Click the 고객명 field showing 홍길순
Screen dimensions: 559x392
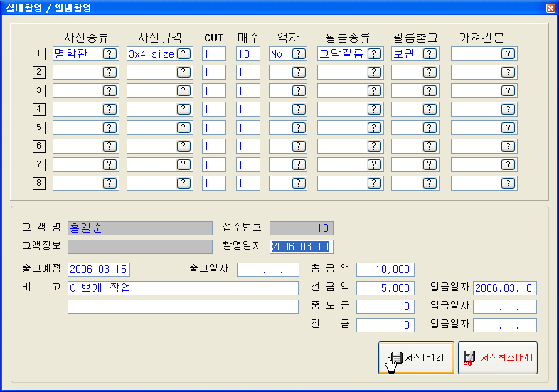[140, 228]
